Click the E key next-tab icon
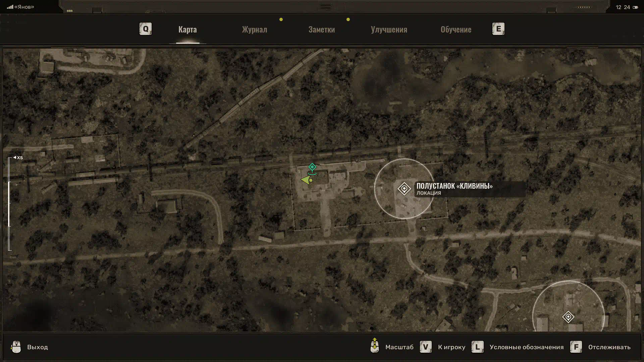The width and height of the screenshot is (644, 362). point(498,29)
